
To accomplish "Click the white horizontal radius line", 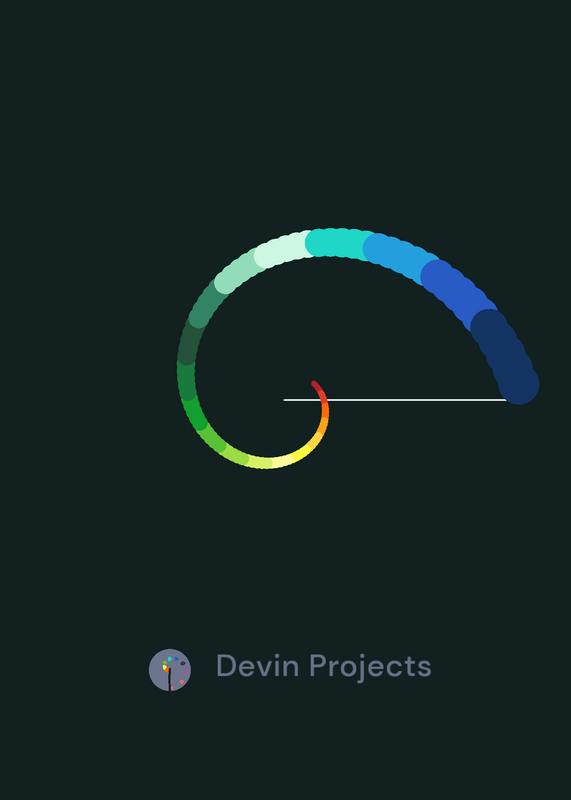I will pos(395,400).
